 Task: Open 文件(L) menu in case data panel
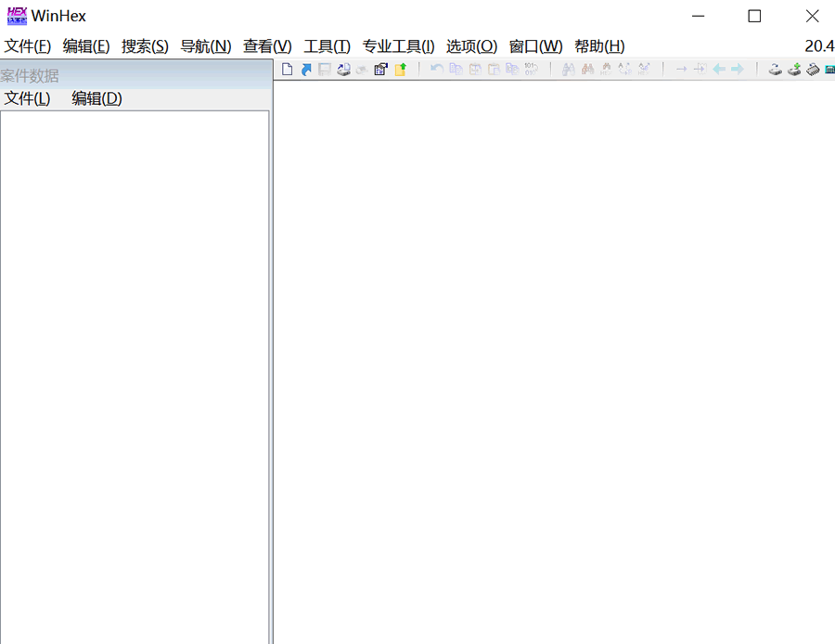point(27,98)
